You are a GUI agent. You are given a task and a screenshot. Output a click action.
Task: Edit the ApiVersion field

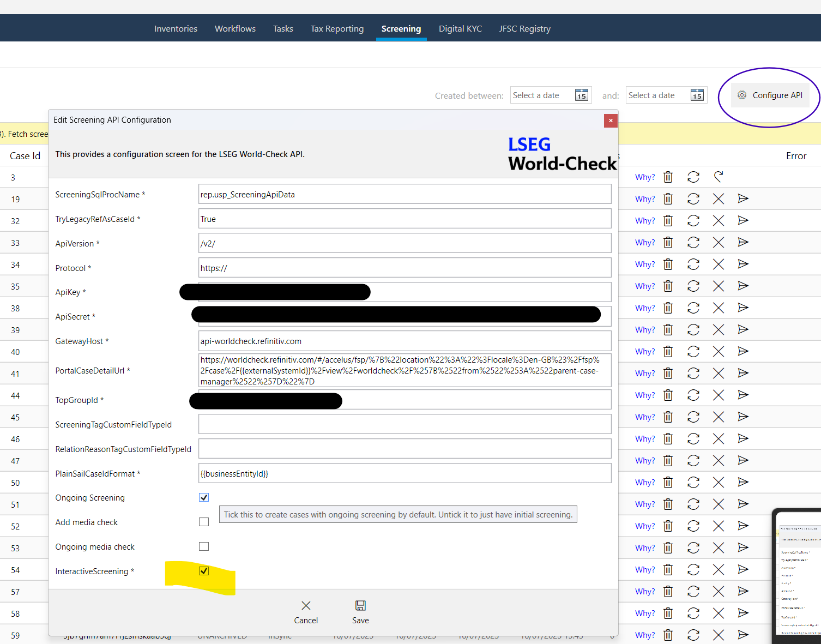(x=405, y=244)
